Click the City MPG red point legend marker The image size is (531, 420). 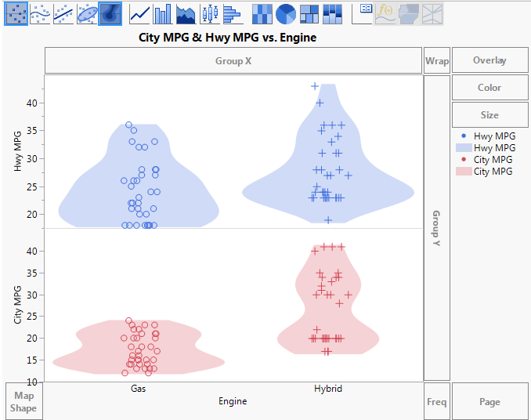click(464, 159)
